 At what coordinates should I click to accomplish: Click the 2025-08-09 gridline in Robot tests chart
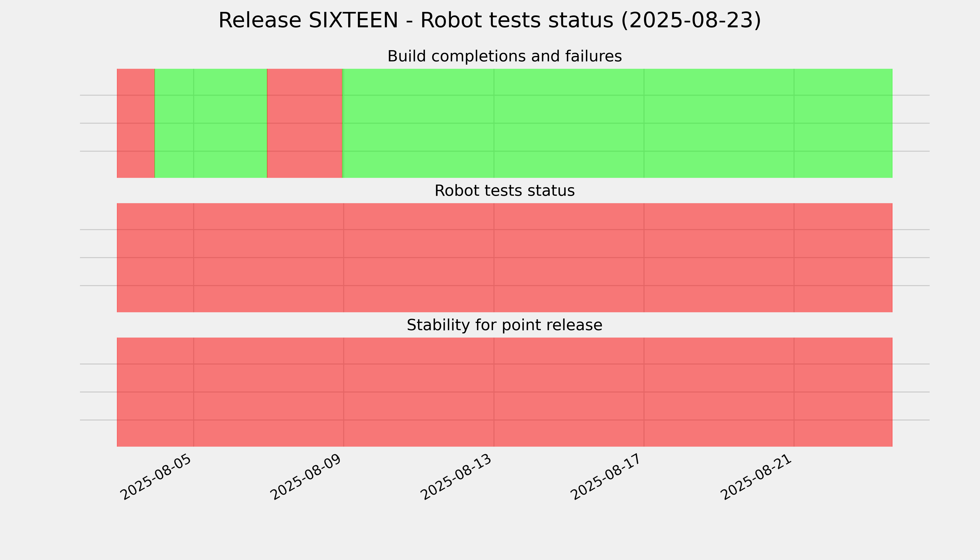point(343,258)
